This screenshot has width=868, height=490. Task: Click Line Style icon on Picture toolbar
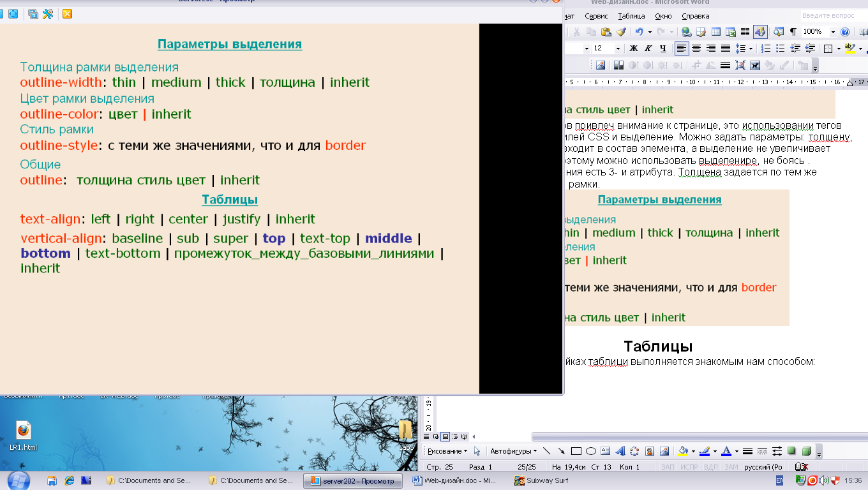(x=725, y=65)
